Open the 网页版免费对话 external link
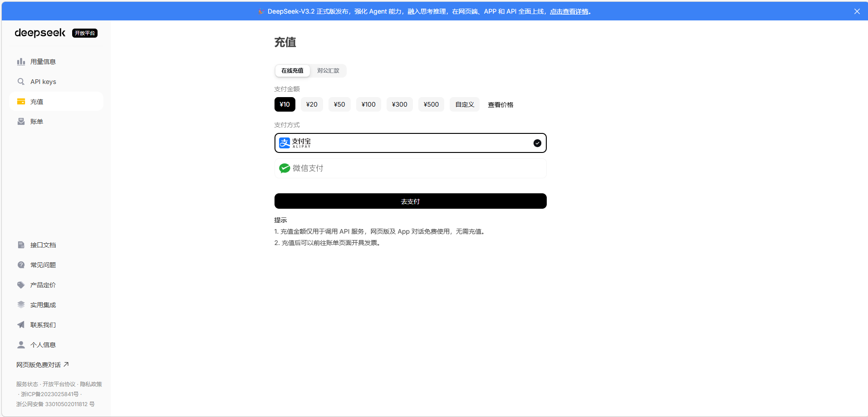This screenshot has width=868, height=417. 43,365
